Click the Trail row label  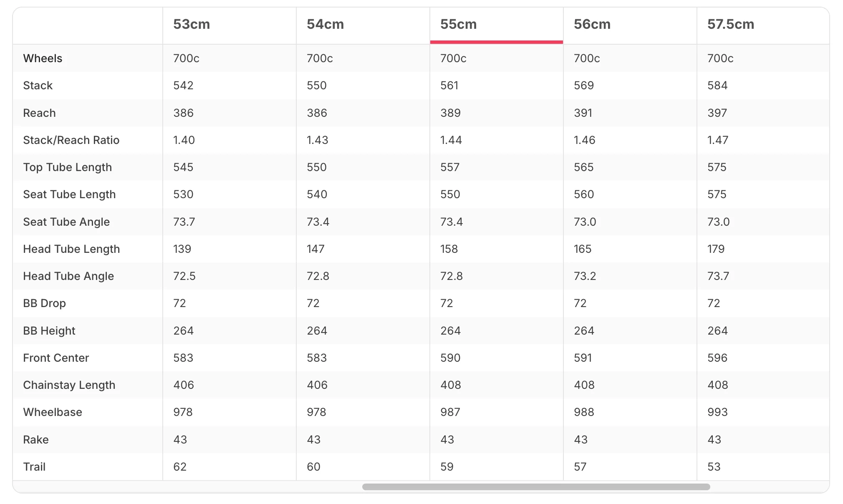(x=34, y=467)
